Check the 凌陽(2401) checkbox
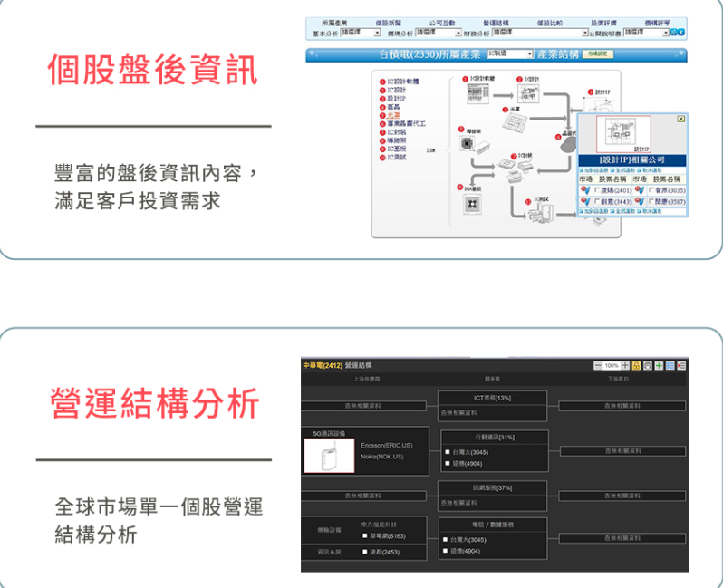Viewport: 723px width, 588px height. pyautogui.click(x=600, y=191)
